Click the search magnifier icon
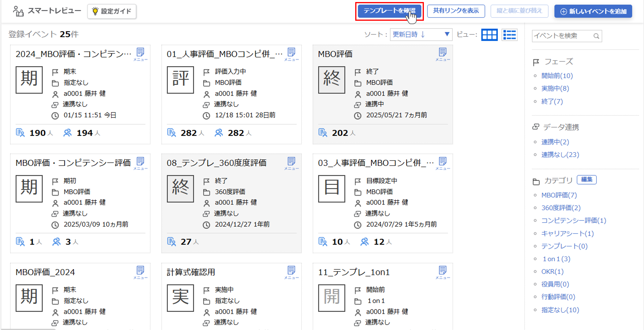 [x=596, y=36]
